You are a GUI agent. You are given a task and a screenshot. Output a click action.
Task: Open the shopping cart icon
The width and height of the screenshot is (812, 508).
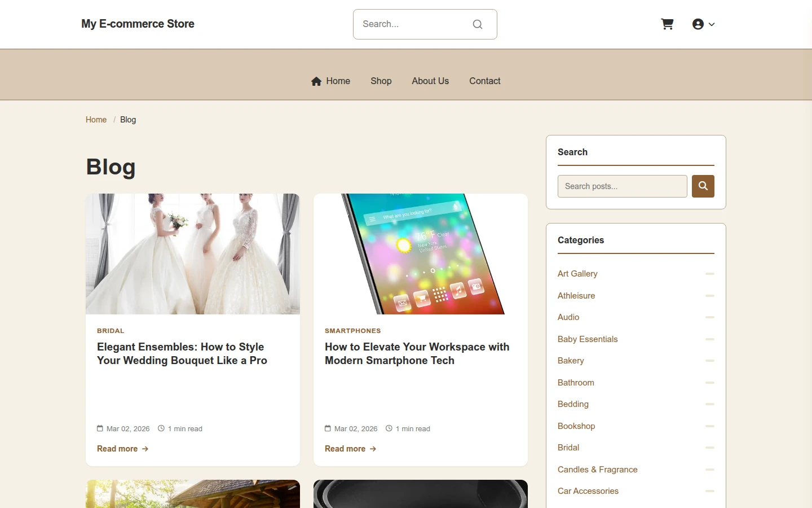point(667,24)
